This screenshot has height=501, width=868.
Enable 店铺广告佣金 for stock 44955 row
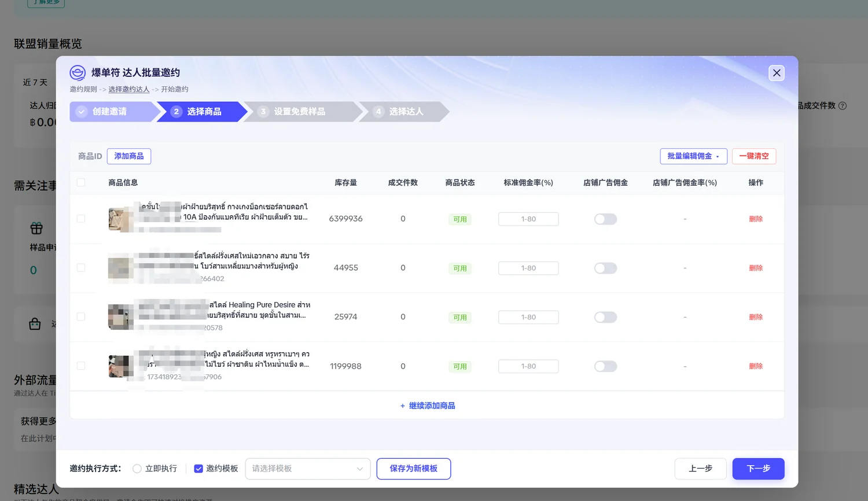pos(606,268)
